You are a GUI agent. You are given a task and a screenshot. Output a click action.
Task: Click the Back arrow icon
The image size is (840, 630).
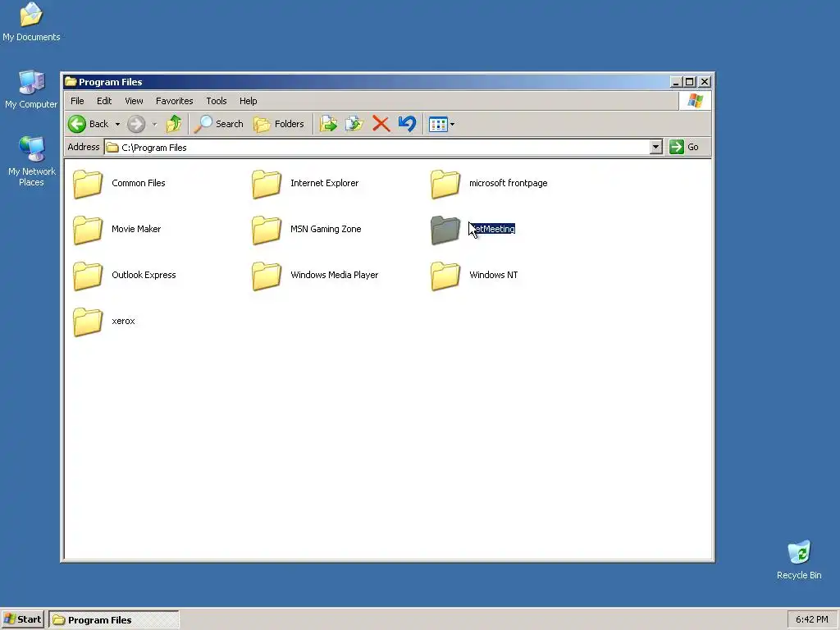77,124
